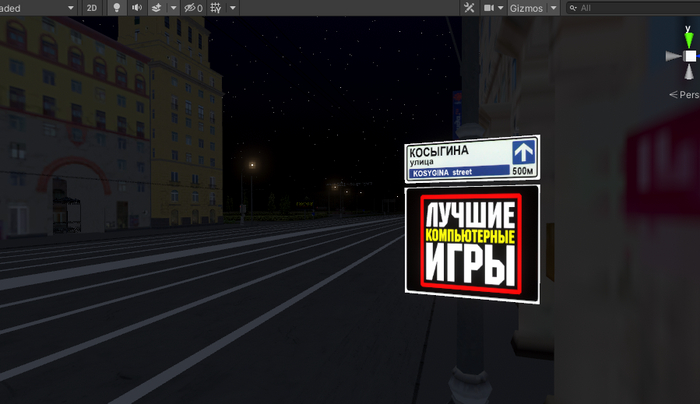
Task: Click the scene search field
Action: point(633,8)
